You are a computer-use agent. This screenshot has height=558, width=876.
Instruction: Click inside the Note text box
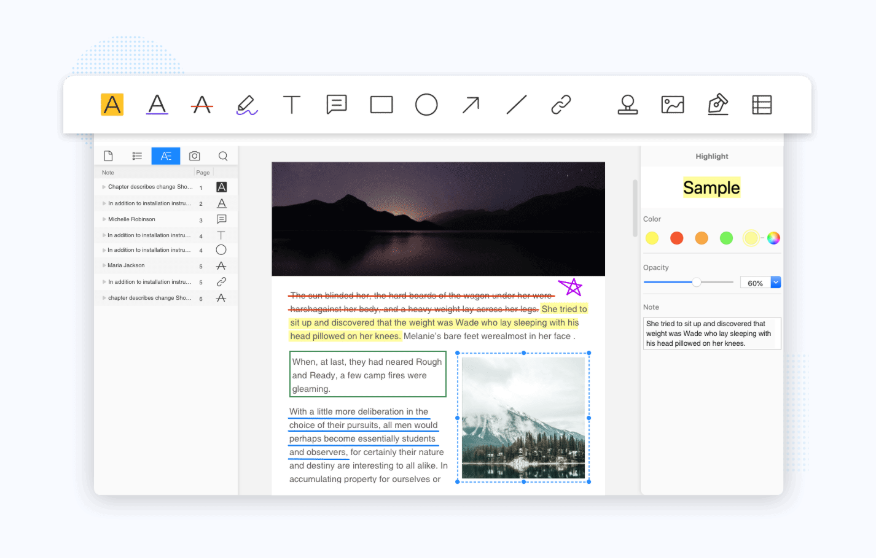pos(712,333)
